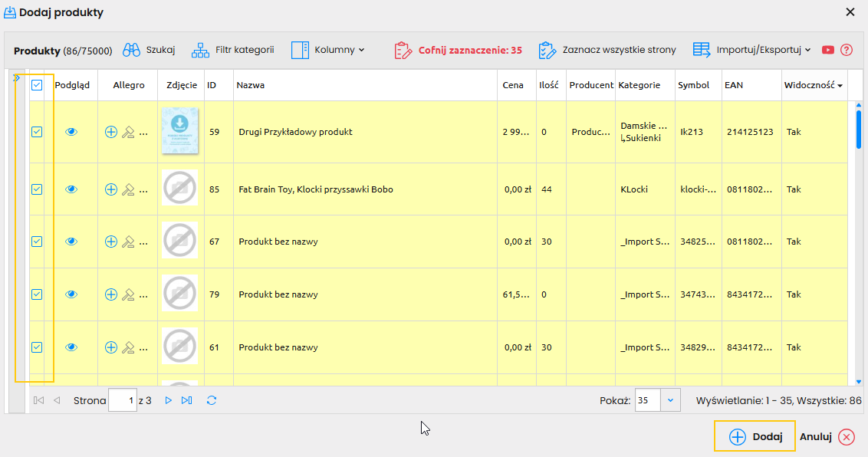868x457 pixels.
Task: Refresh the product list with the reload icon
Action: (x=212, y=400)
